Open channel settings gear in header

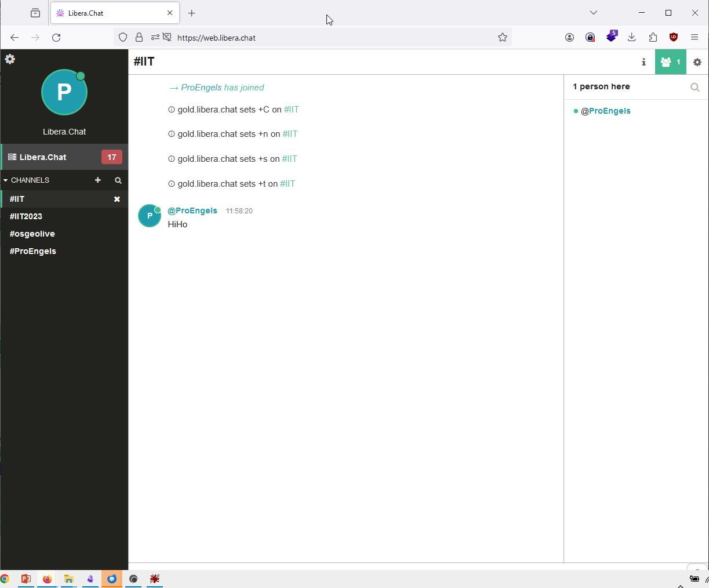697,62
